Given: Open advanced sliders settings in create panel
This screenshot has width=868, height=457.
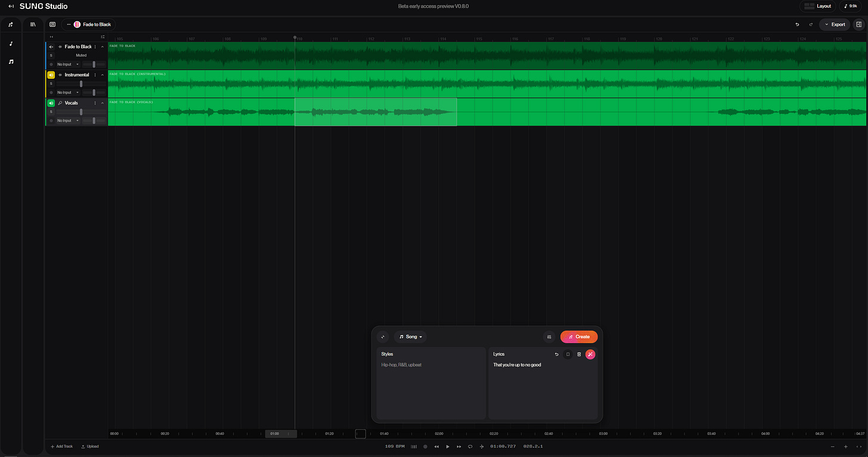Looking at the screenshot, I should [x=549, y=337].
